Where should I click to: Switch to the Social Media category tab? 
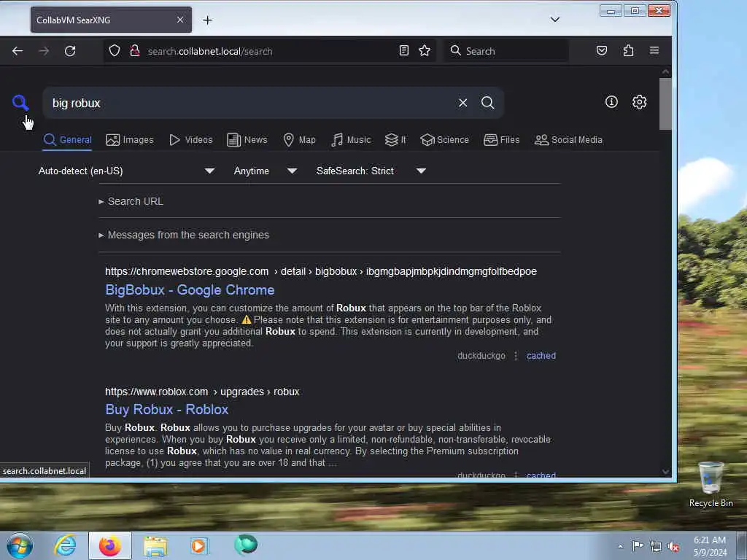click(x=568, y=140)
